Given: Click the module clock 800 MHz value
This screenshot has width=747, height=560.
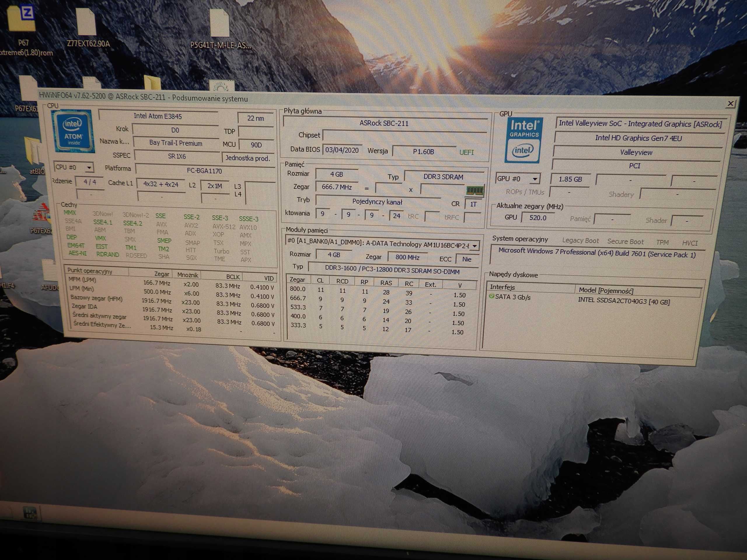Looking at the screenshot, I should tap(407, 257).
